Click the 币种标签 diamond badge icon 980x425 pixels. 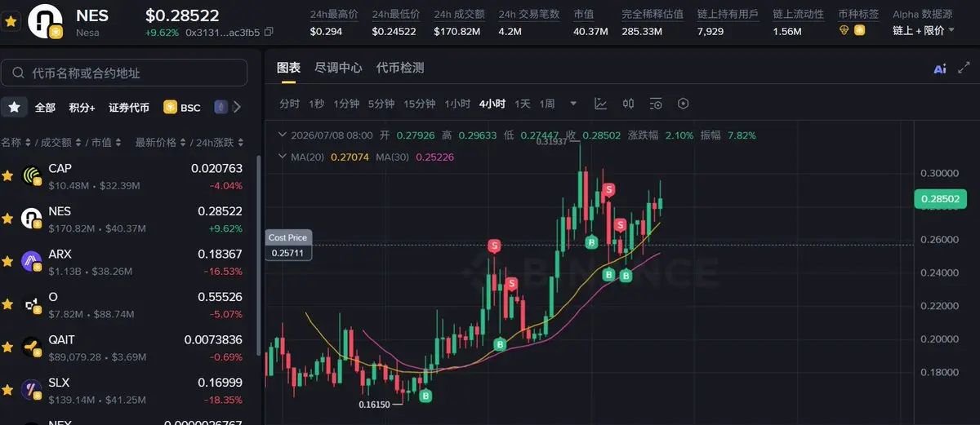pos(844,30)
